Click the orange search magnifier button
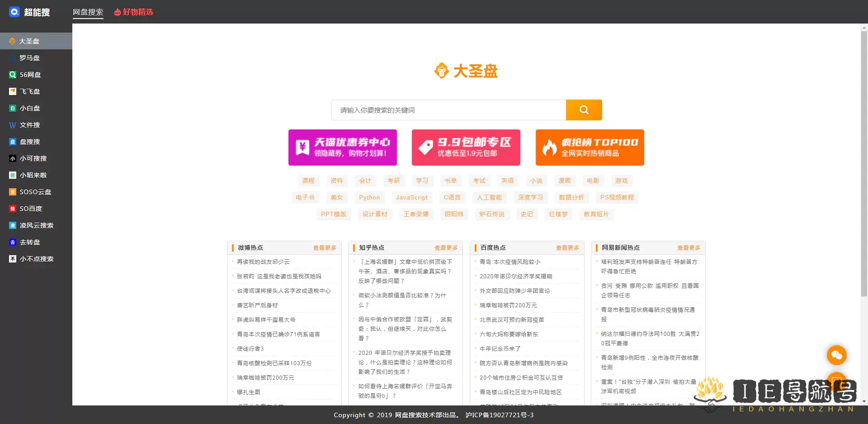The height and width of the screenshot is (424, 868). (x=584, y=110)
